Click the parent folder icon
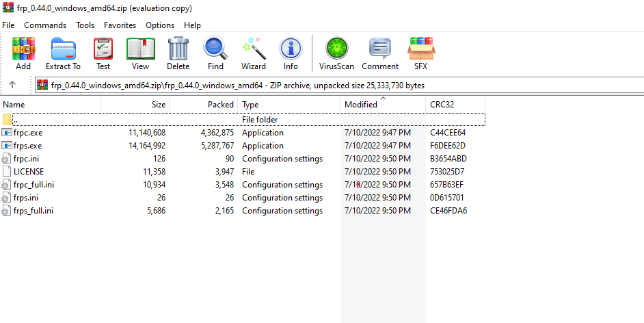Screen dimensions: 644x323 point(7,120)
